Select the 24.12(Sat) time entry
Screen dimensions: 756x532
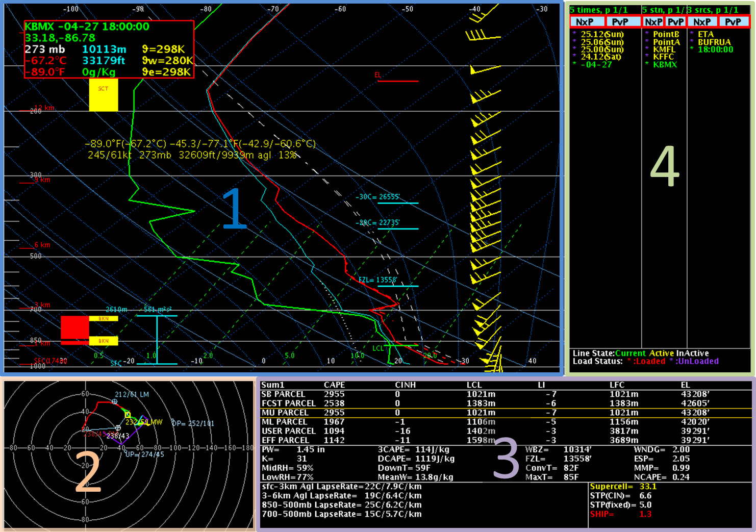click(x=601, y=57)
